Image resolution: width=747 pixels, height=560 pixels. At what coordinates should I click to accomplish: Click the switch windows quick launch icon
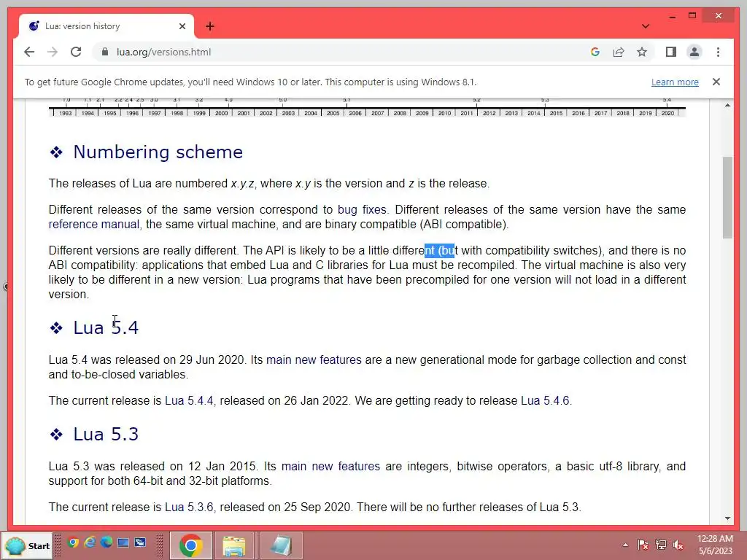(140, 542)
